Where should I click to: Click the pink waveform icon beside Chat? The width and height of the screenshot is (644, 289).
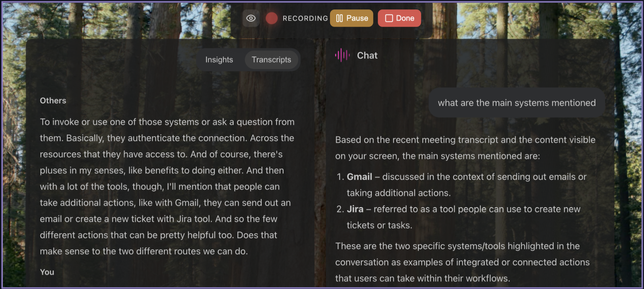342,55
